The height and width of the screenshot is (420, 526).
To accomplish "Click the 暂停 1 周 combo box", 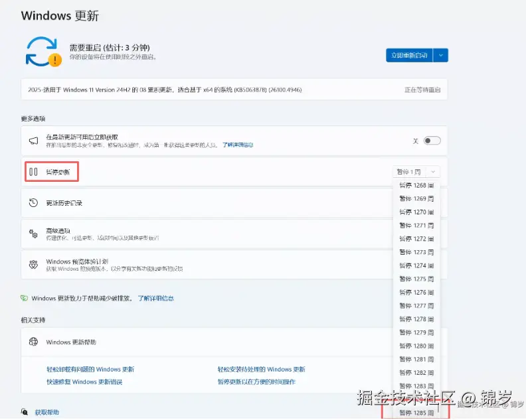I will click(416, 172).
